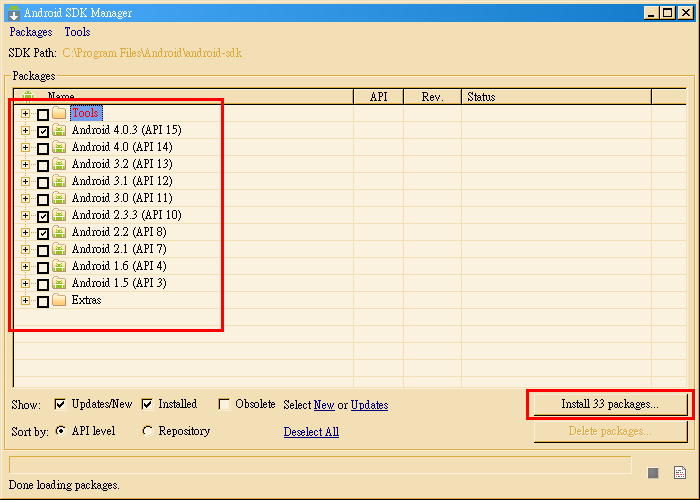700x500 pixels.
Task: Click the Updates selection link
Action: point(369,405)
